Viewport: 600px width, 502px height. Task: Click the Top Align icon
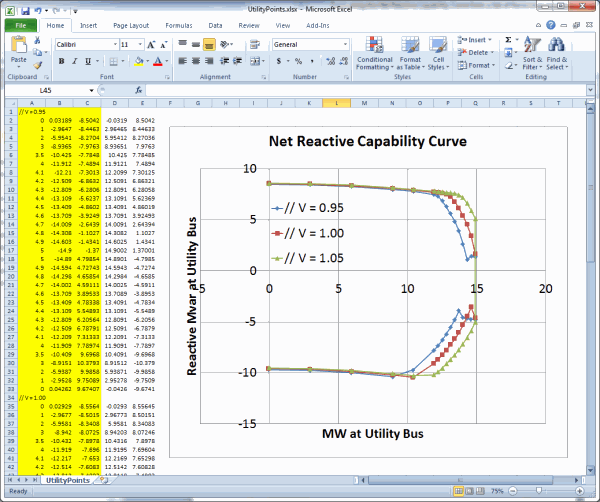tap(183, 44)
